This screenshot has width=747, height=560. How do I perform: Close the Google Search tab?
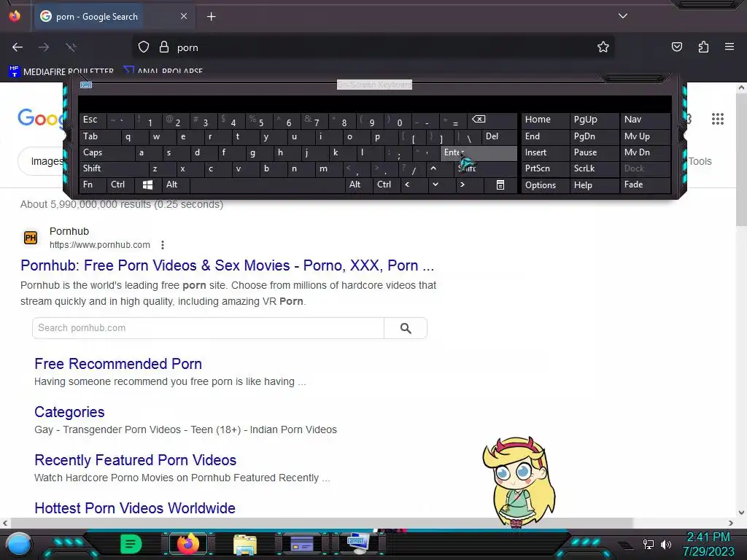coord(184,16)
